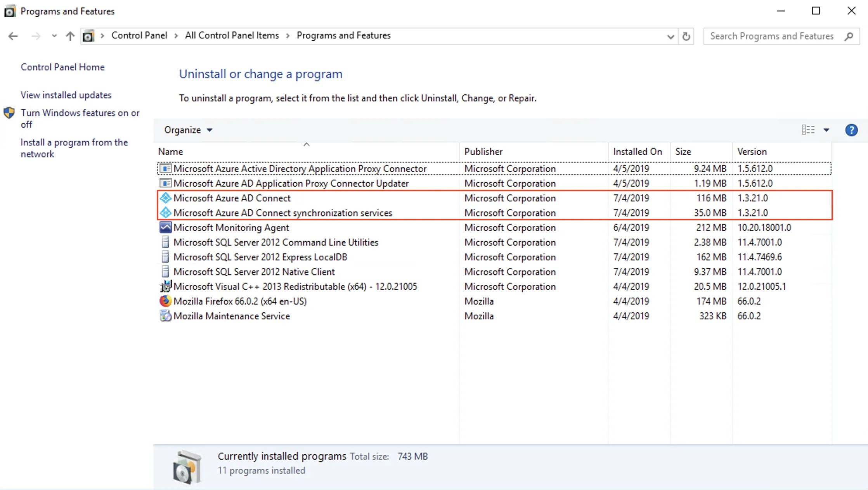Expand chevron after Control Panel breadcrumb
Viewport: 868px width, 490px height.
tap(176, 36)
